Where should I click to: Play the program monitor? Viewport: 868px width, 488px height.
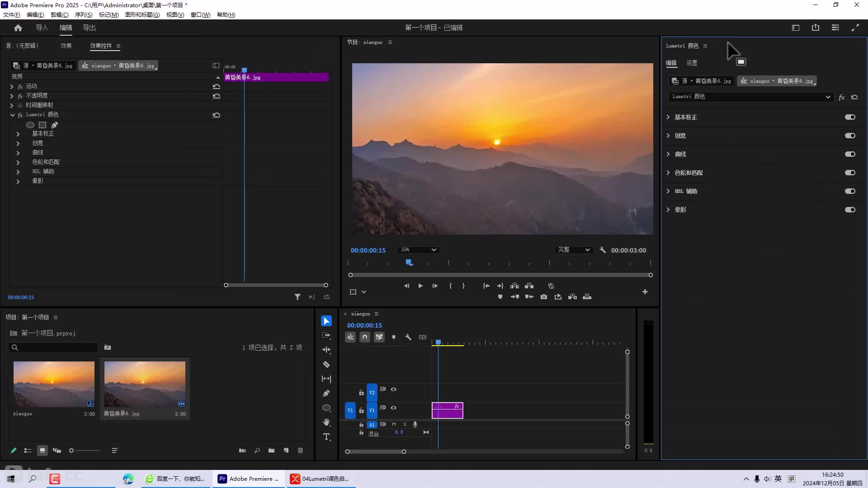tap(420, 286)
